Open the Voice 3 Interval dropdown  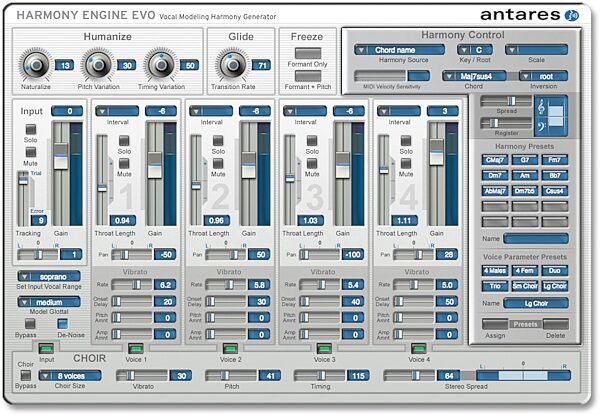coord(305,111)
